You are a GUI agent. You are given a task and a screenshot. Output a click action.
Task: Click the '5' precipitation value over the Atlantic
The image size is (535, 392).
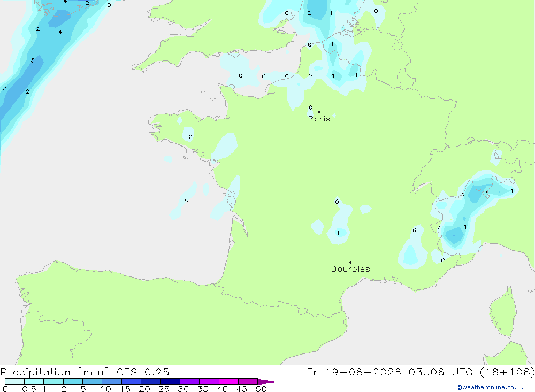tap(33, 60)
